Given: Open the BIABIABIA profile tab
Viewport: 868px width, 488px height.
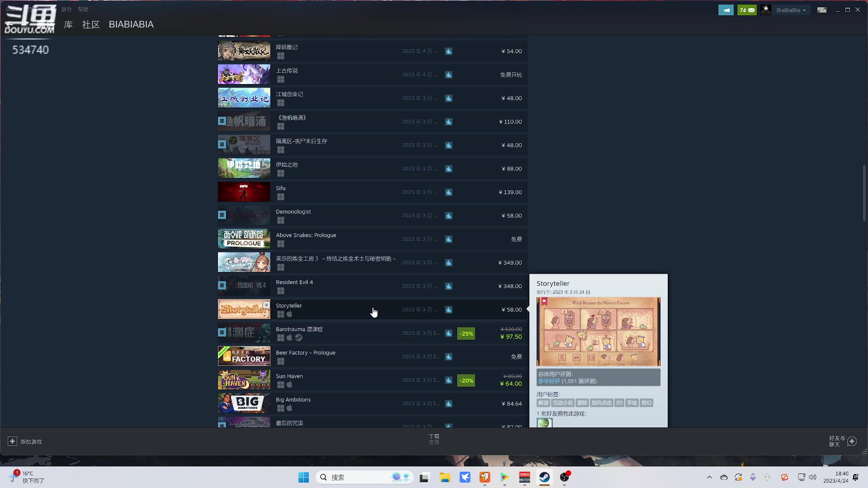Looking at the screenshot, I should point(131,24).
